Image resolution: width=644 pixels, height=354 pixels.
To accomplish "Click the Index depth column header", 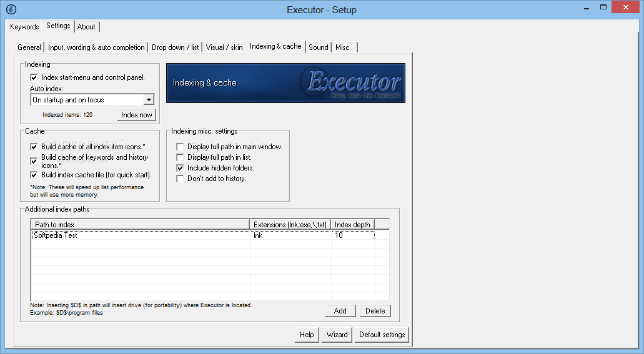I will click(352, 225).
